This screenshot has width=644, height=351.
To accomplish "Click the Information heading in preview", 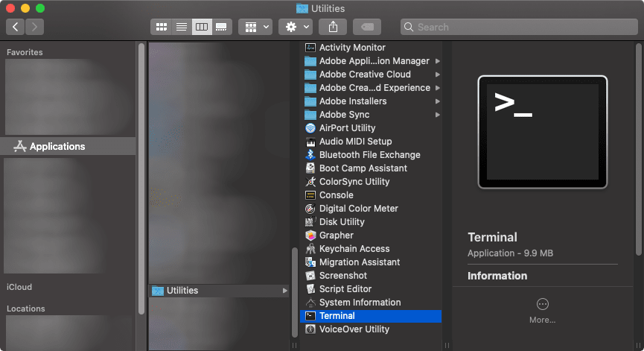I will [x=497, y=276].
